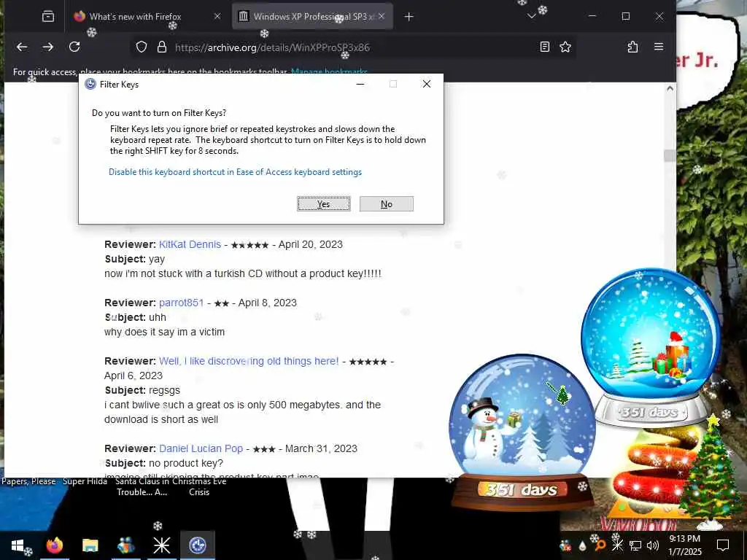Open the Action Center notifications icon
Screen dimensions: 747x560
723,545
